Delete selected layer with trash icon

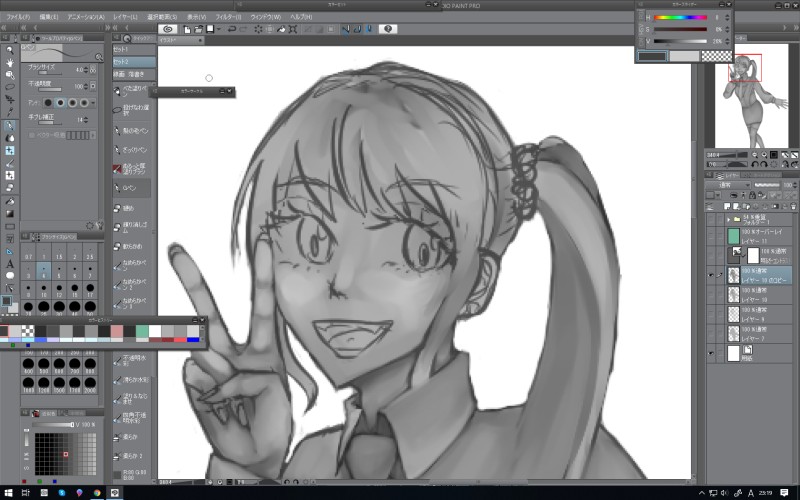793,207
